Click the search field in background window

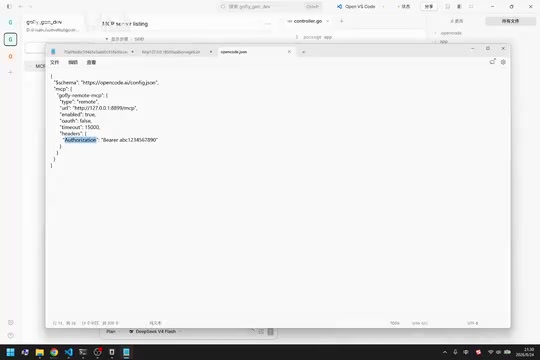270,7
